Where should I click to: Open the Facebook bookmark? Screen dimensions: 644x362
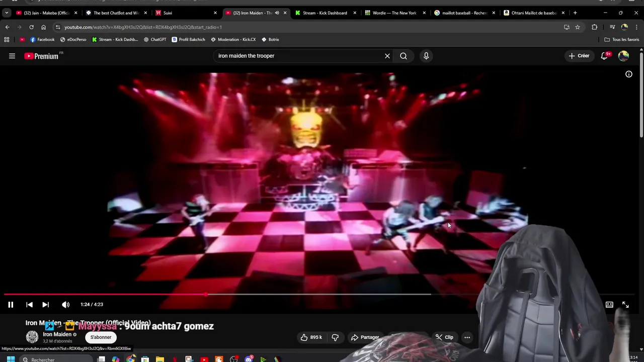coord(42,40)
